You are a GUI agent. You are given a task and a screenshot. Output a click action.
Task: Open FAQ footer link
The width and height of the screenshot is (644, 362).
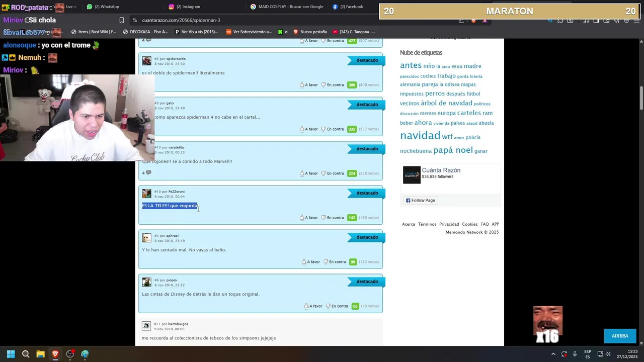(485, 224)
